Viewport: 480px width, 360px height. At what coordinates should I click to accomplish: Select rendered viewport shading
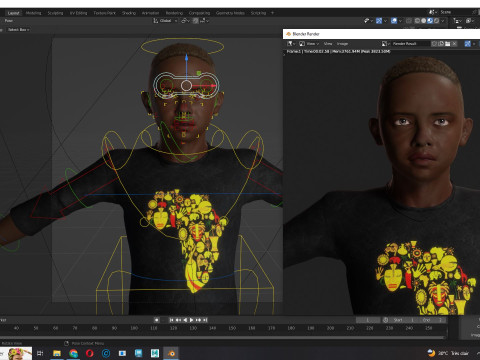(436, 21)
